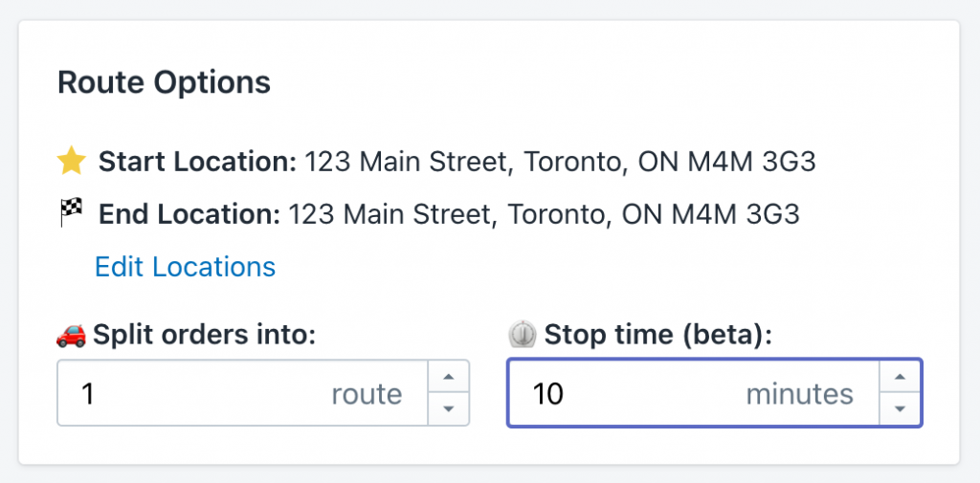This screenshot has height=483, width=980.
Task: Click the star icon beside Start Location
Action: tap(72, 162)
